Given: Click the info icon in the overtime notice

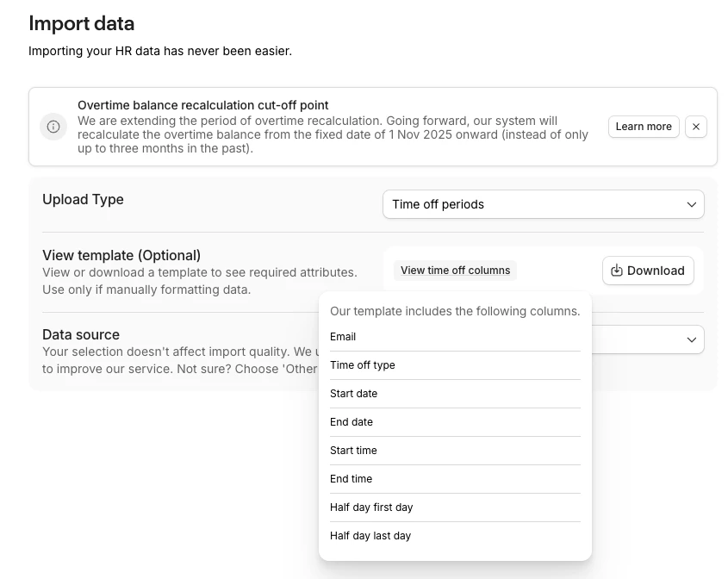Looking at the screenshot, I should point(53,127).
